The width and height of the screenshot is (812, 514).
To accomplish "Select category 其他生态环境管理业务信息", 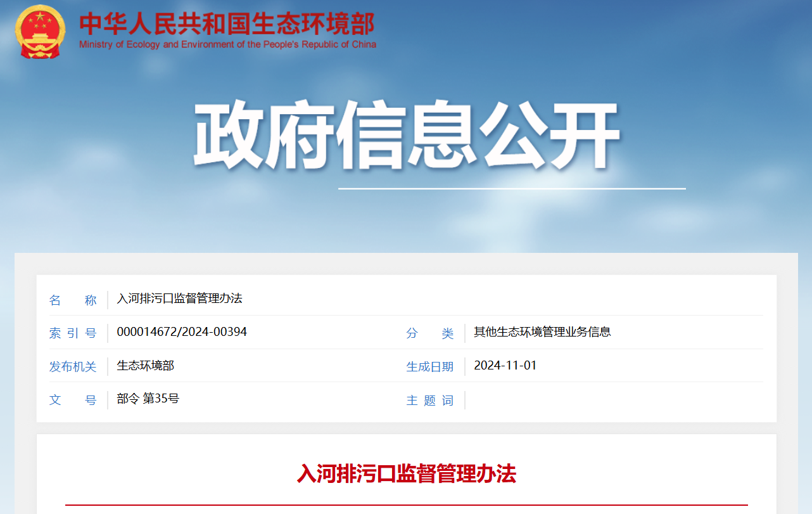I will click(x=542, y=331).
